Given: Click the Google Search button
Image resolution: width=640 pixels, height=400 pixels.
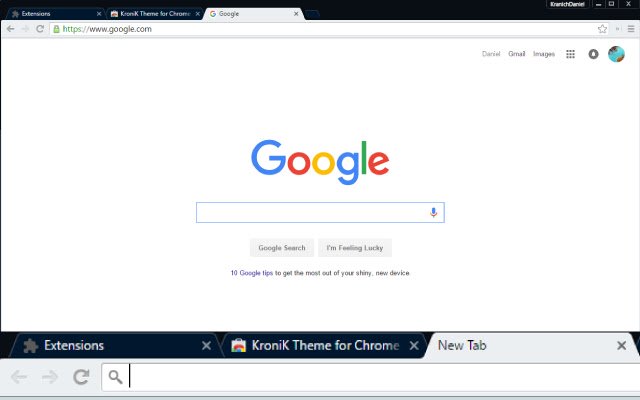Looking at the screenshot, I should [x=282, y=248].
